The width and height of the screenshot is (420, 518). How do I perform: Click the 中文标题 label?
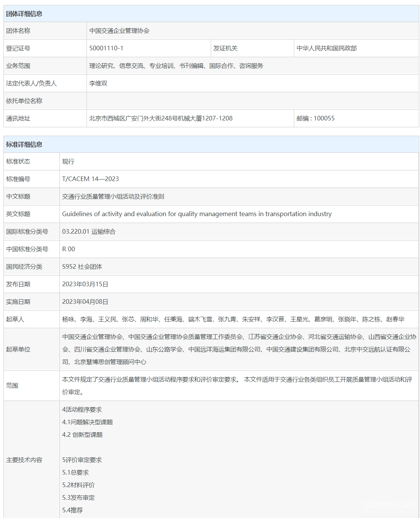18,197
